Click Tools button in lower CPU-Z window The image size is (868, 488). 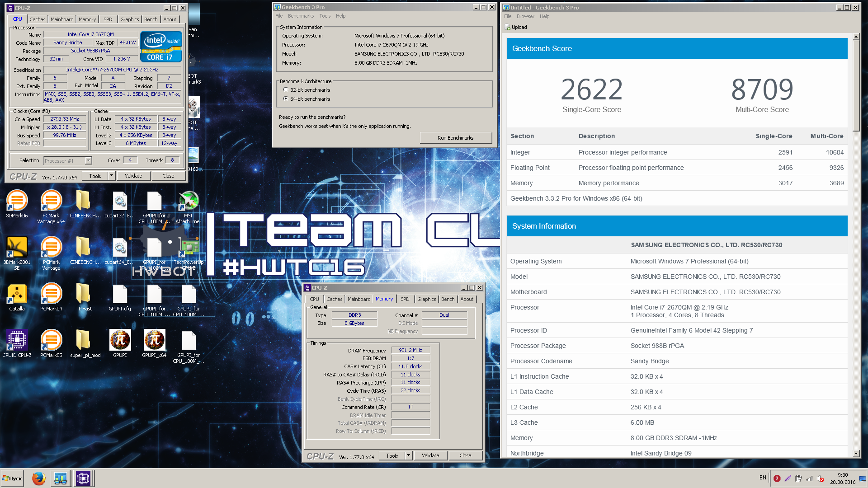coord(392,455)
